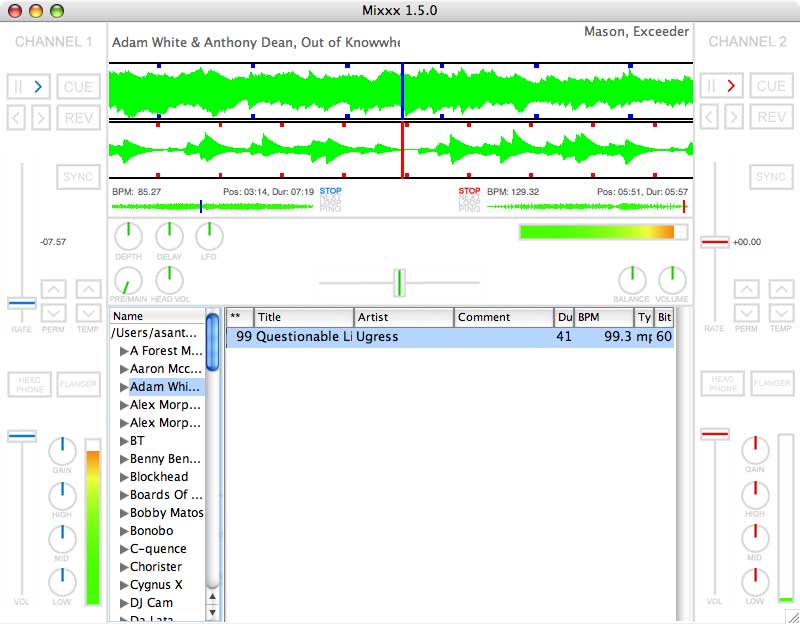Click the flanger DELAY knob
The image size is (800, 624).
coord(169,236)
